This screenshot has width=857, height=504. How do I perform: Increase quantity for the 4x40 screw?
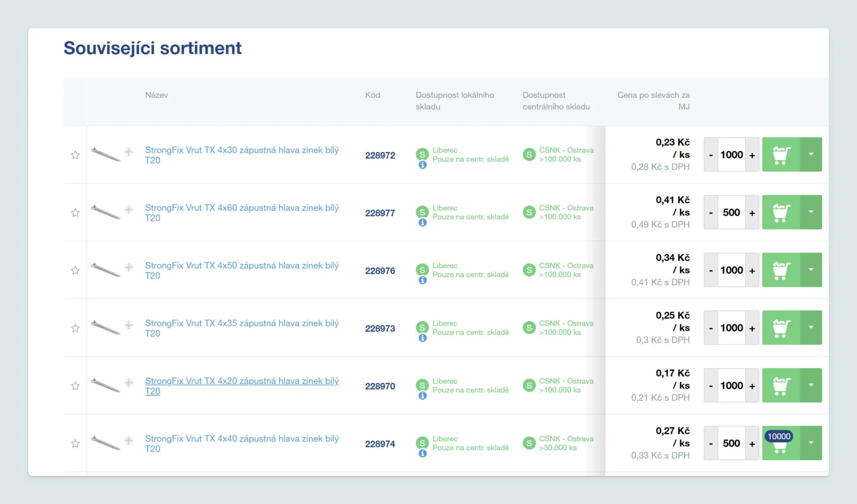tap(752, 444)
